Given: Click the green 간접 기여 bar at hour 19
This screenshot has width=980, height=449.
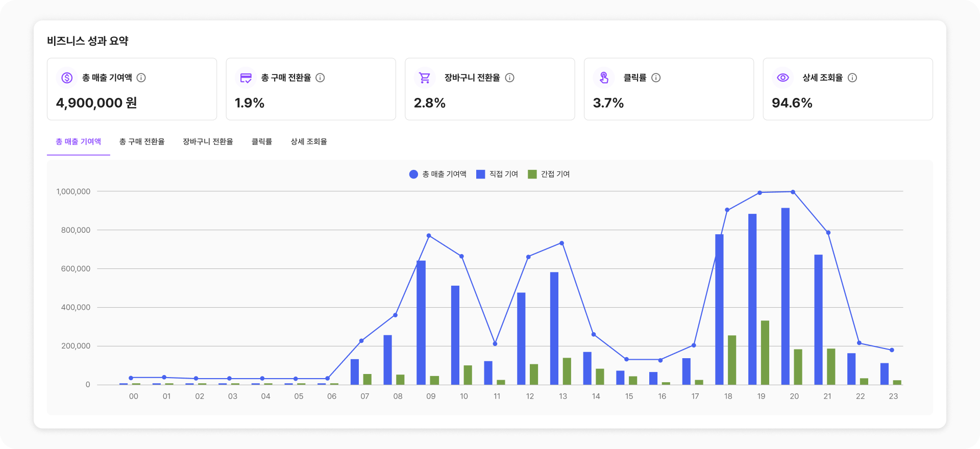Looking at the screenshot, I should (x=765, y=353).
